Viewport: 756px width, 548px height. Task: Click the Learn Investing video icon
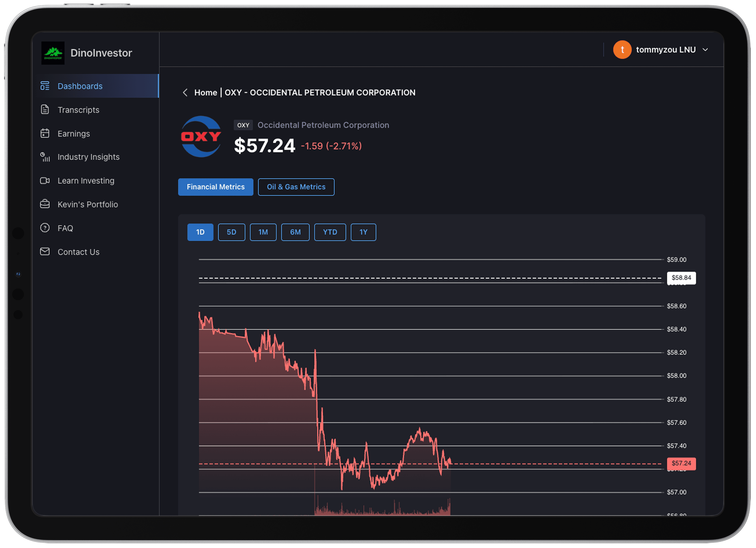(x=45, y=181)
